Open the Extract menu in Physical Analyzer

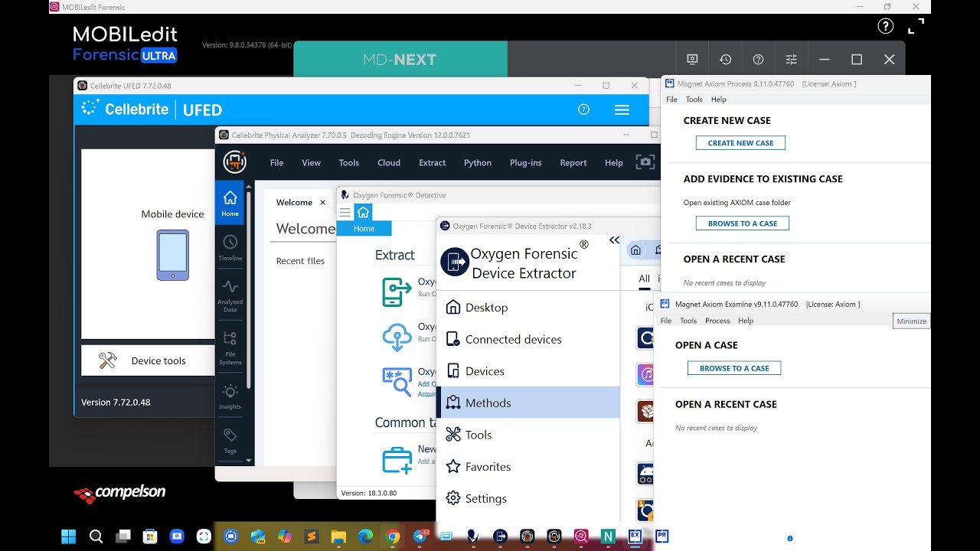[432, 162]
